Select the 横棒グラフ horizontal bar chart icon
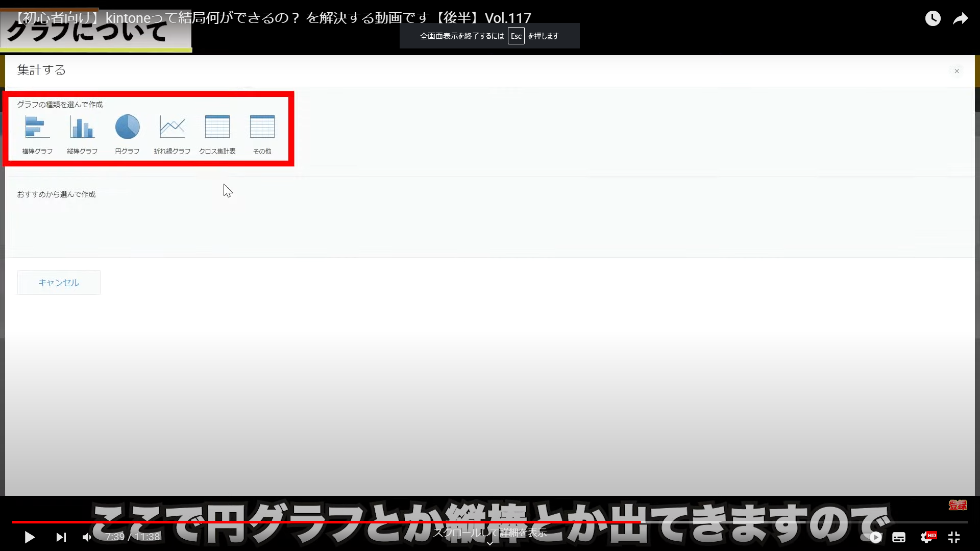980x551 pixels. coord(37,127)
